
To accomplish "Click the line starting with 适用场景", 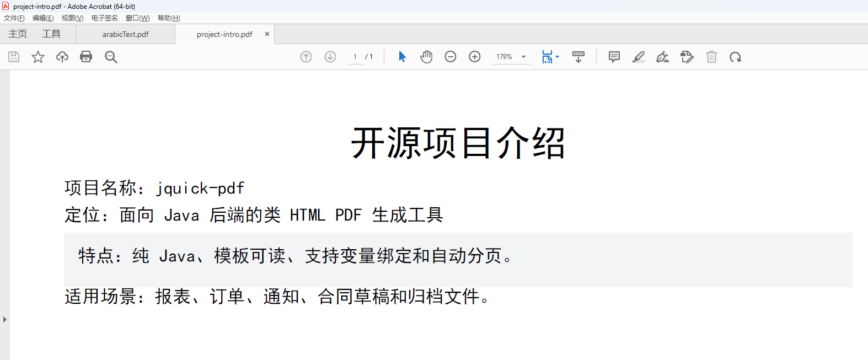I will click(x=277, y=297).
